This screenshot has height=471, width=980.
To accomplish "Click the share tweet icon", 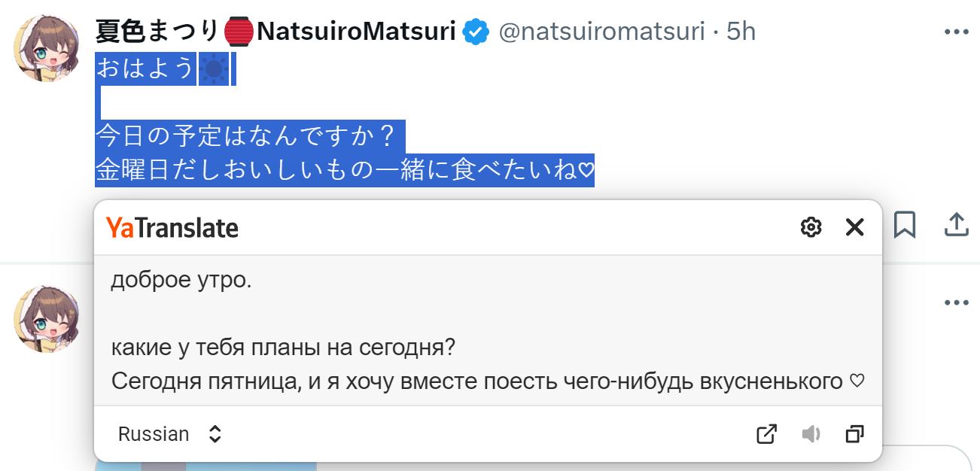I will point(955,224).
